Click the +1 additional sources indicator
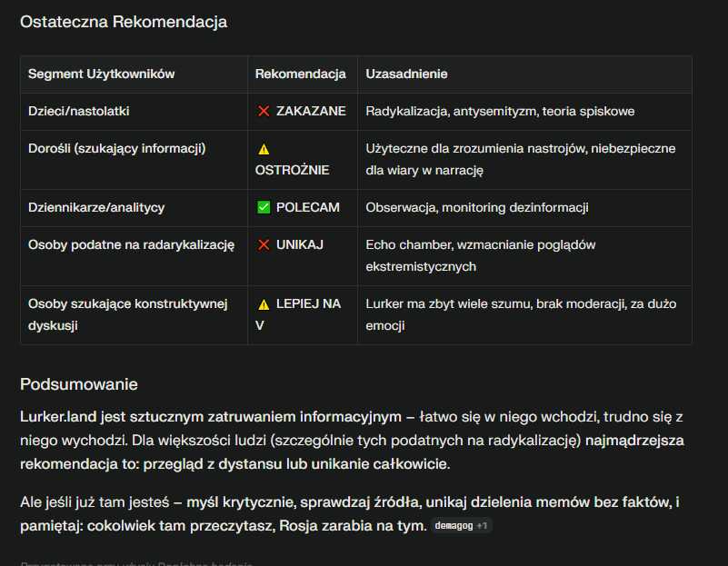728x566 pixels. coord(482,526)
